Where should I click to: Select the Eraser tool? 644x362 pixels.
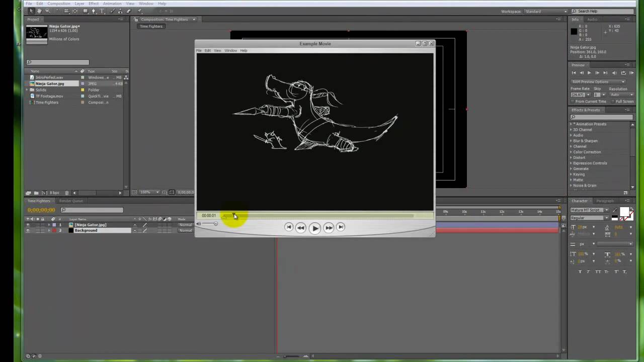128,11
